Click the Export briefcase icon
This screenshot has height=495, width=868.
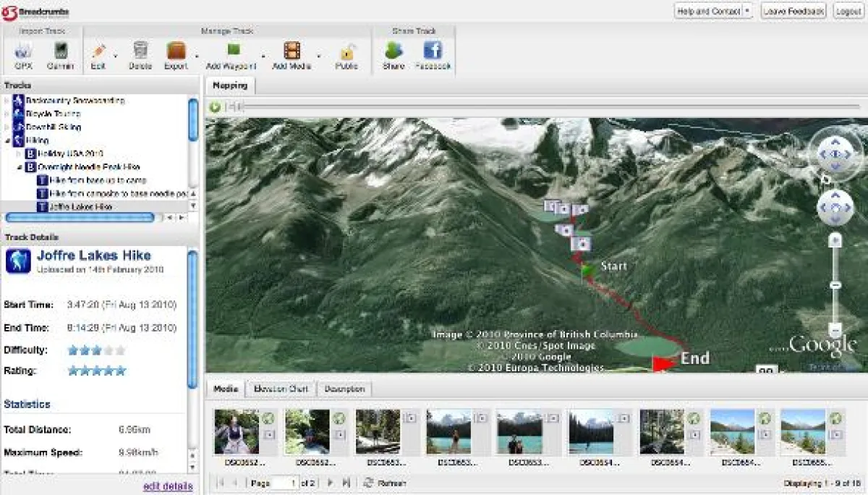point(176,50)
